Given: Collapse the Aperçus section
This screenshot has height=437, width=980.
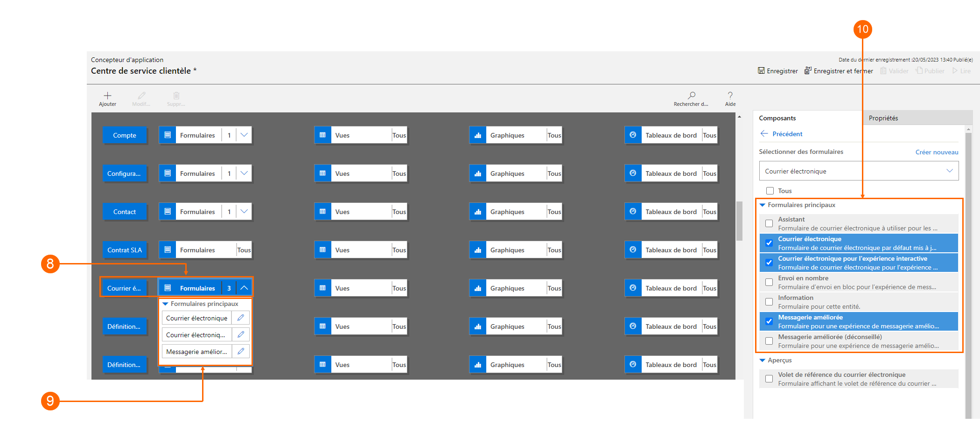Looking at the screenshot, I should point(763,361).
